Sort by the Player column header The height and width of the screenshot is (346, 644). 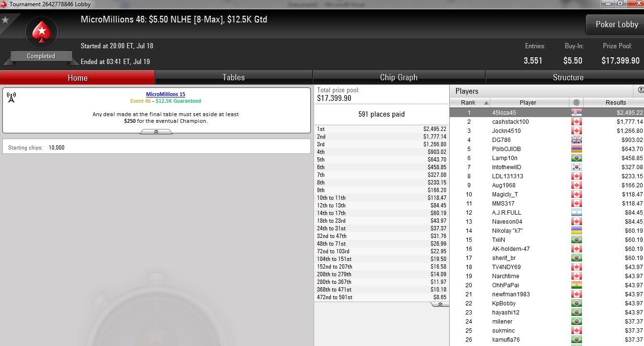coord(528,103)
